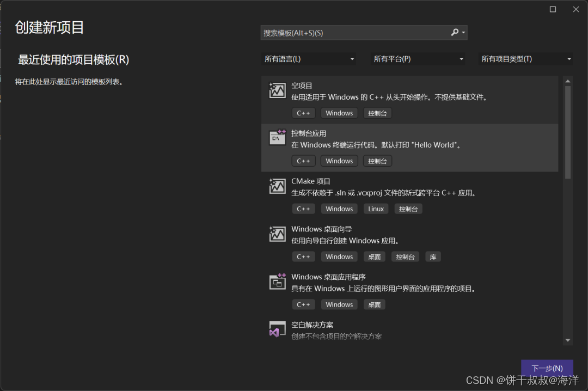
Task: Click the 库 tag under Windows 桌面向导
Action: pyautogui.click(x=433, y=256)
